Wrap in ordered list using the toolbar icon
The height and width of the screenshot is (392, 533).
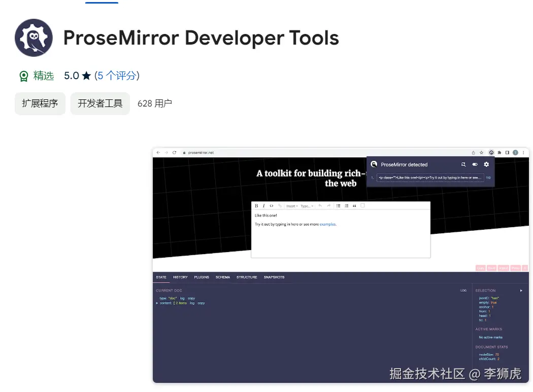coord(346,206)
